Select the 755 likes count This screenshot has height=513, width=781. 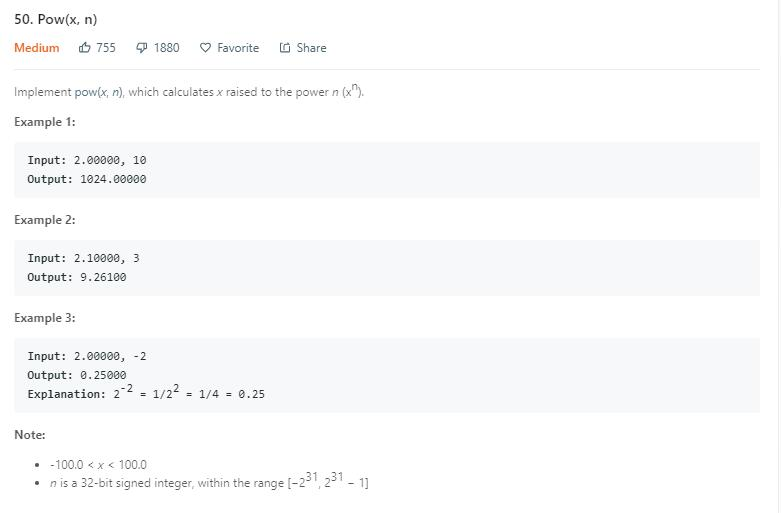pos(106,48)
